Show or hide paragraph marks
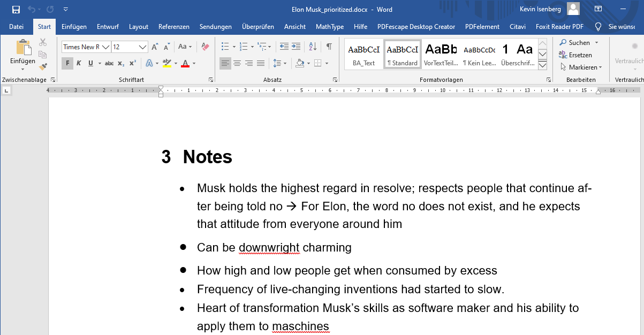 point(329,47)
